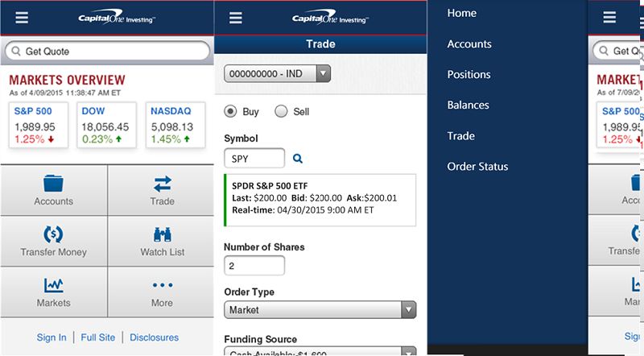This screenshot has width=644, height=356.
Task: Click Real-time 04/30/2015 9:00 AM ET text
Action: coord(303,210)
